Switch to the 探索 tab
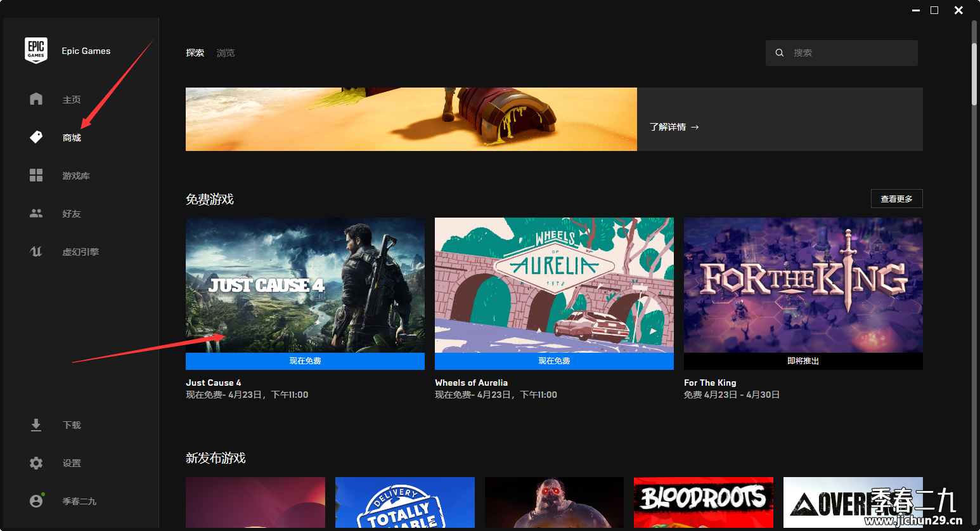Screen dimensions: 980x531 click(x=195, y=53)
